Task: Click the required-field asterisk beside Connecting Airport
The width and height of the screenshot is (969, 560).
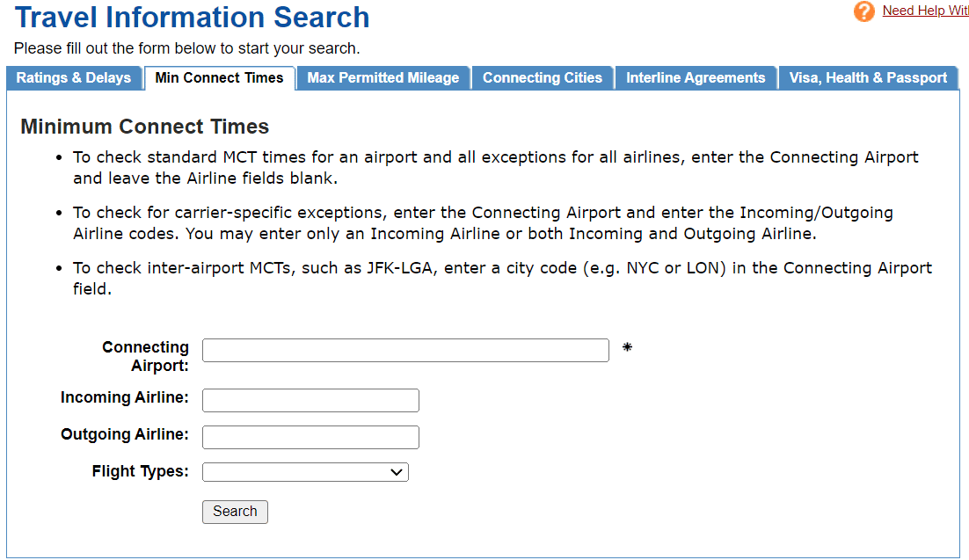Action: click(627, 348)
